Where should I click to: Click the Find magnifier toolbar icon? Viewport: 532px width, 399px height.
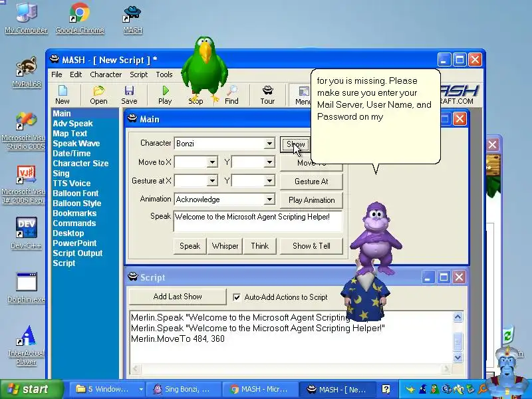point(231,94)
